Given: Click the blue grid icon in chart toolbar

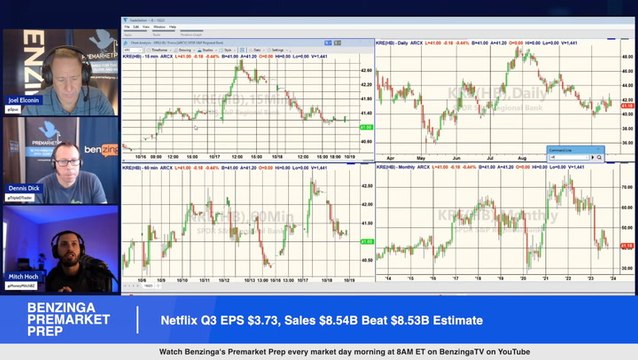Looking at the screenshot, I should (242, 50).
